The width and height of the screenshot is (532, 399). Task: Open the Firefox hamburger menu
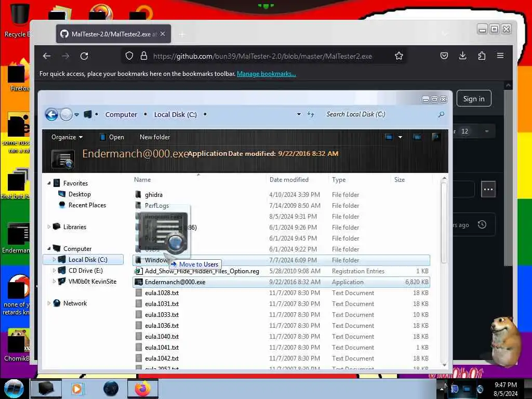500,56
